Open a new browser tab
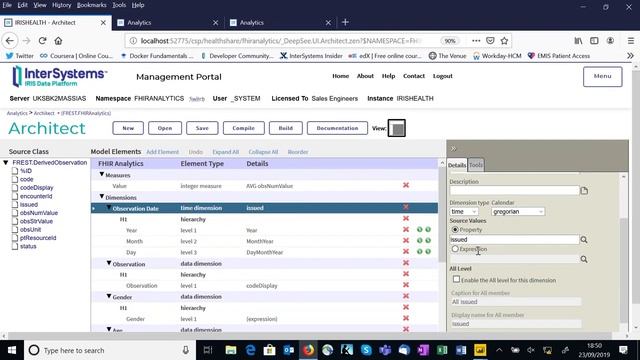 (345, 22)
